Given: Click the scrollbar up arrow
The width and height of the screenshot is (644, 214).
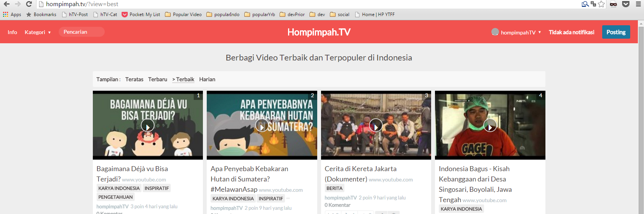Looking at the screenshot, I should (x=641, y=23).
